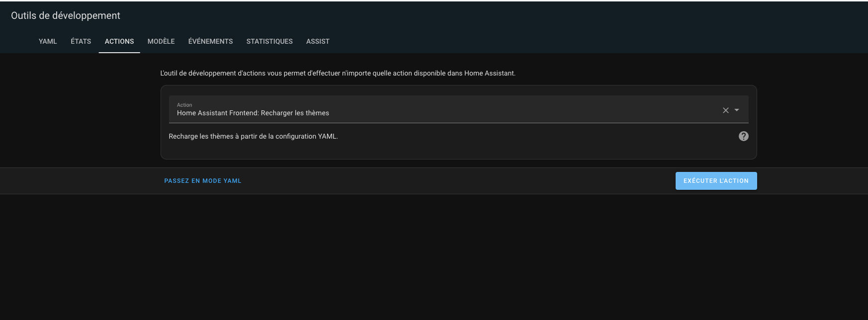Focus the Action input field
Viewport: 868px width, 320px height.
(x=458, y=109)
